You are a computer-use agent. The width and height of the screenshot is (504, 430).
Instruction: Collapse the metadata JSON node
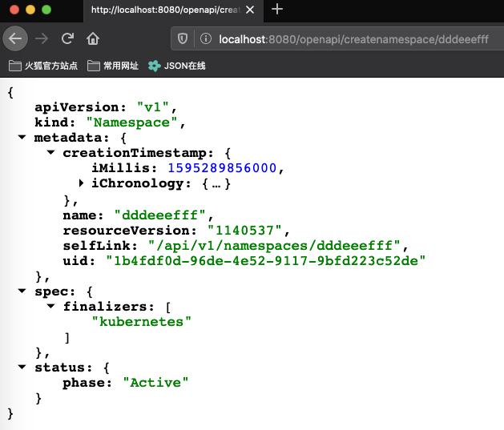(x=22, y=138)
